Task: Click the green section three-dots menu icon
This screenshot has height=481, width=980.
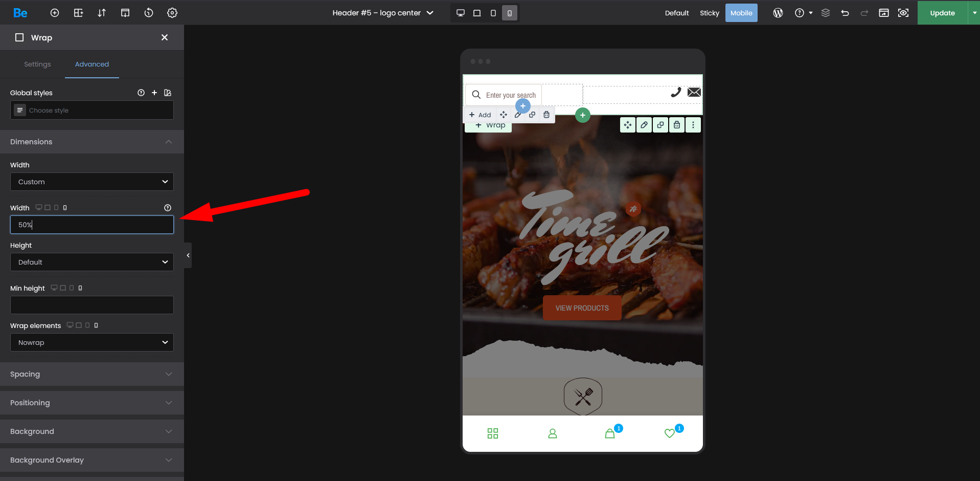Action: [x=693, y=125]
